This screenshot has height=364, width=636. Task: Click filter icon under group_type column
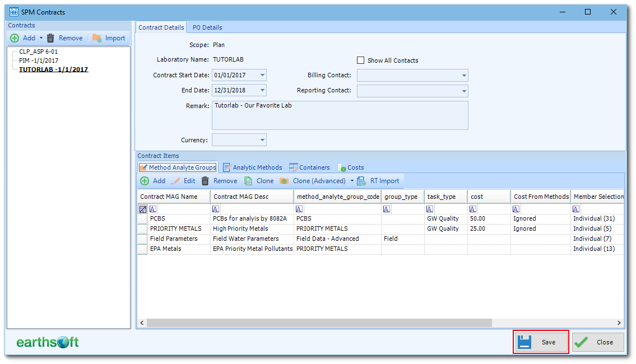387,209
